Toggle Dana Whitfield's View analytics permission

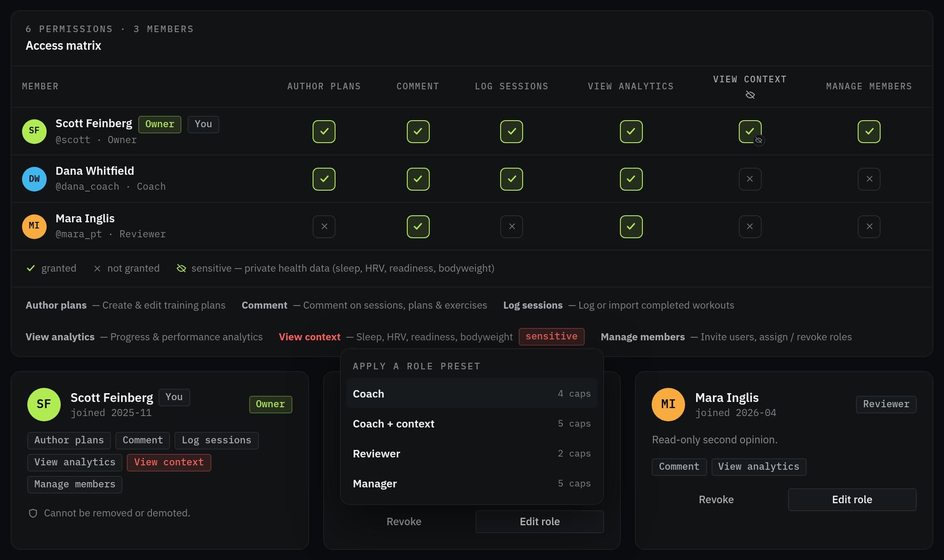(x=631, y=179)
